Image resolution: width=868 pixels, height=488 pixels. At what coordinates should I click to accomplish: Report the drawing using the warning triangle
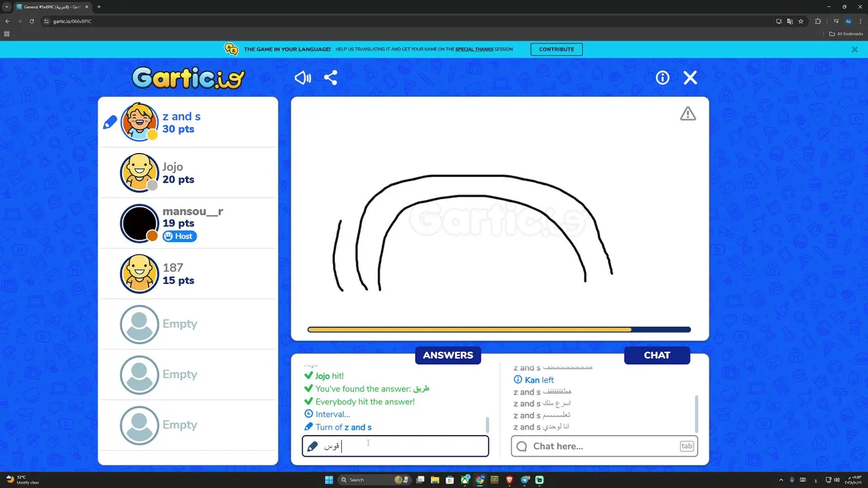[688, 114]
